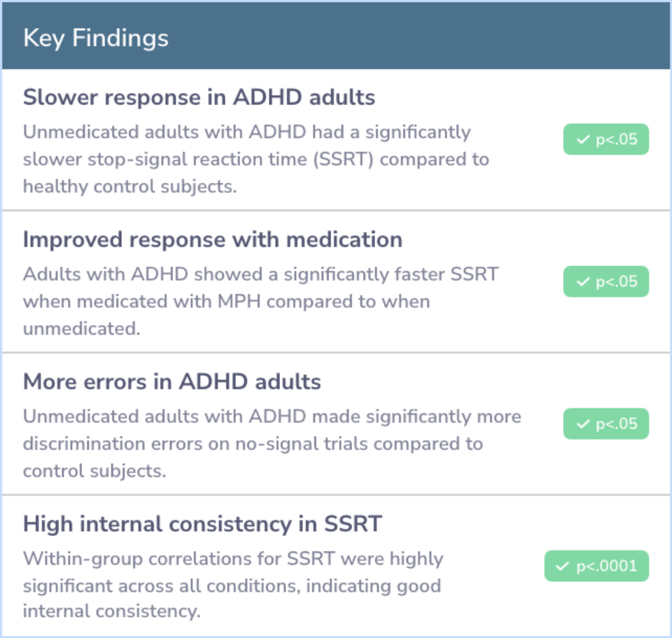The image size is (672, 638).
Task: Click checkmark icon in Slower response badge
Action: 583,140
